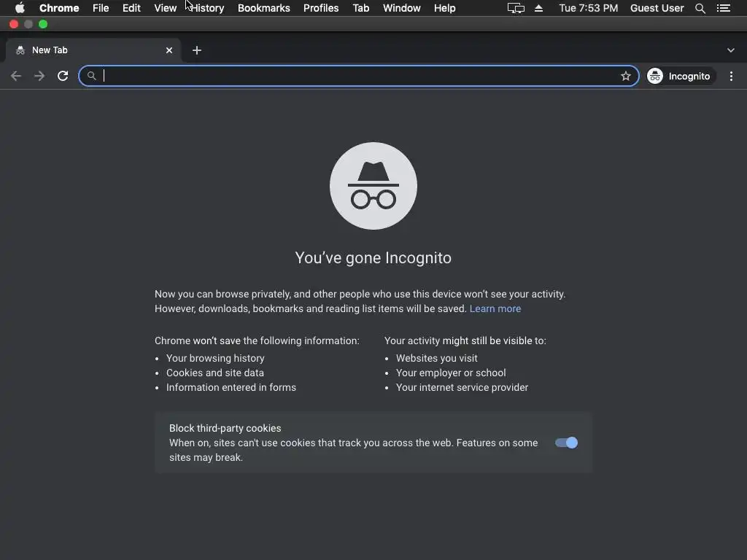Open the View menu

tap(166, 8)
